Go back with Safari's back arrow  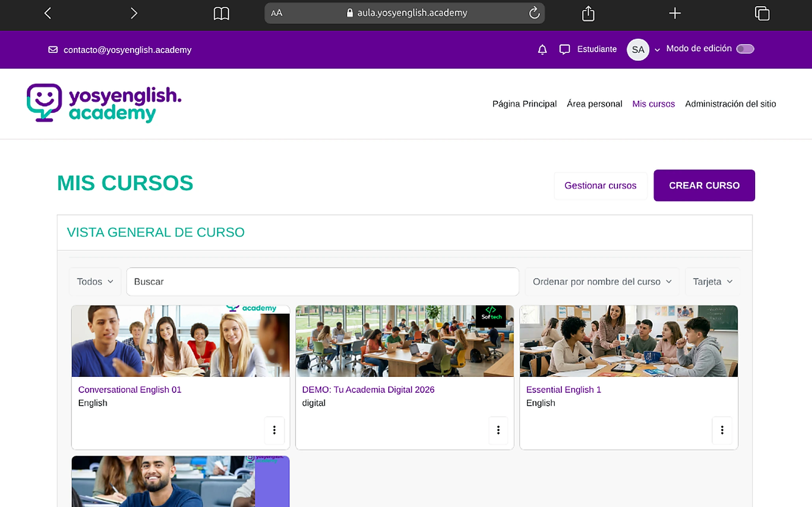(x=48, y=13)
